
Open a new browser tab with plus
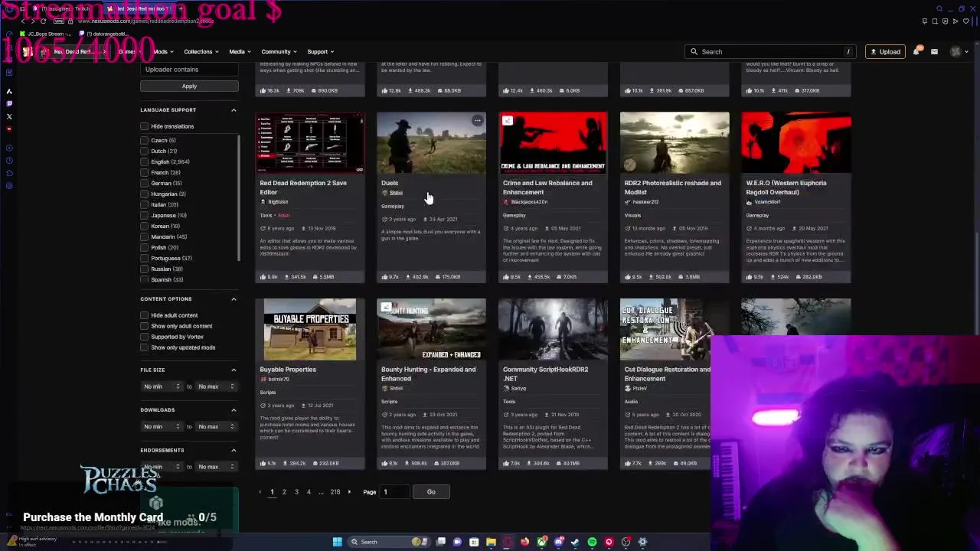(x=181, y=8)
